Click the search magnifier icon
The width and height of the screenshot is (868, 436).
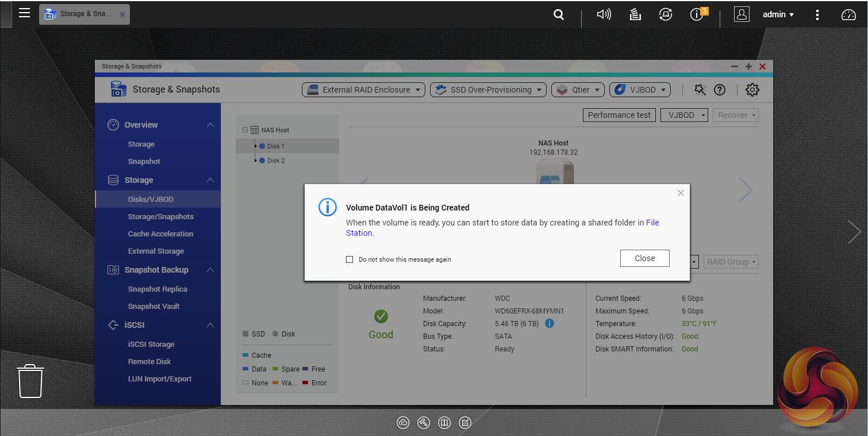click(558, 15)
